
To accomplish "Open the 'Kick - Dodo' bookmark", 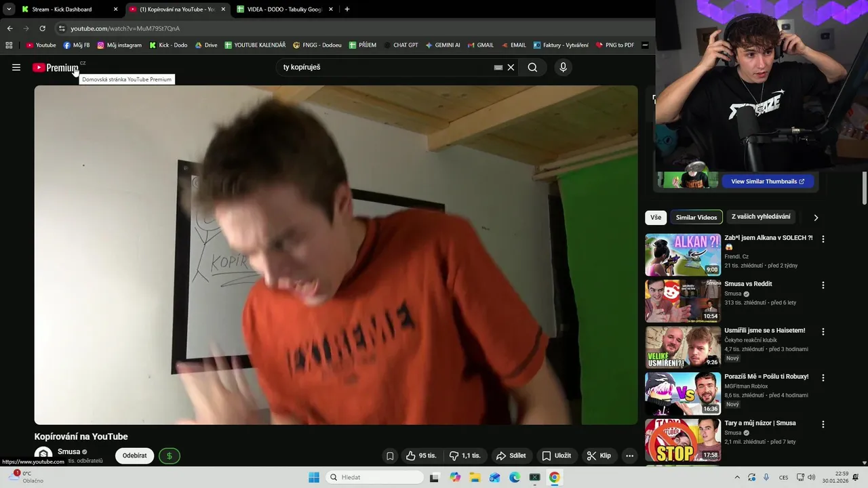I will [x=168, y=45].
